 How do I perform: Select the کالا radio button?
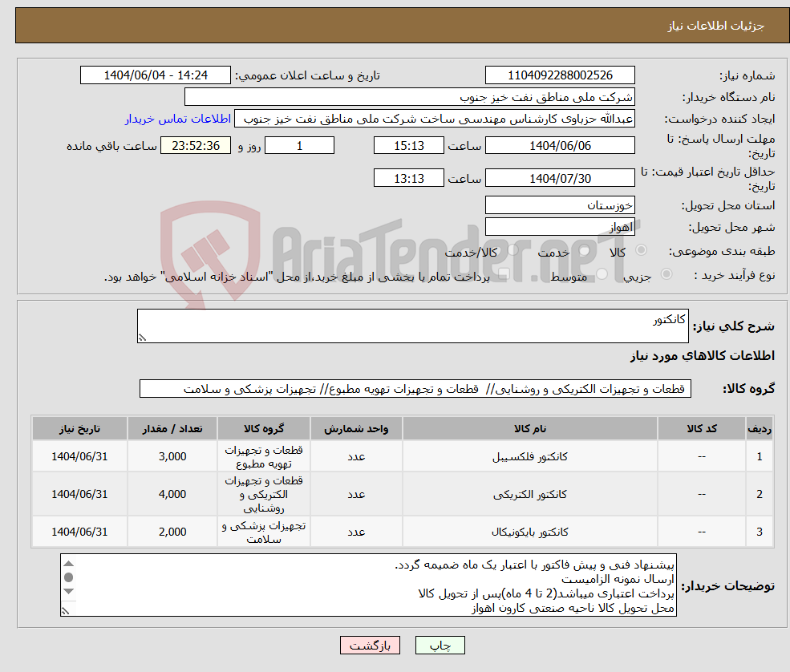click(642, 250)
